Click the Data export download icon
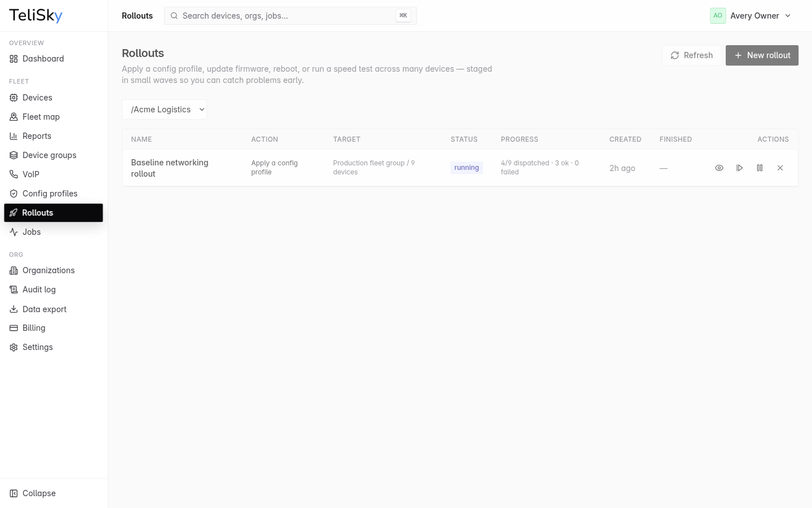The image size is (812, 508). pyautogui.click(x=14, y=309)
